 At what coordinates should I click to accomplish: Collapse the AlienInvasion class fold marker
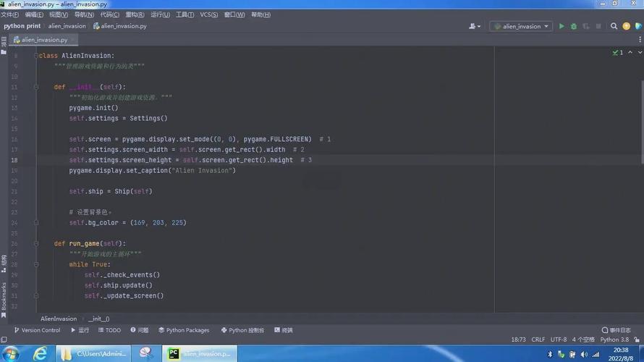point(36,56)
